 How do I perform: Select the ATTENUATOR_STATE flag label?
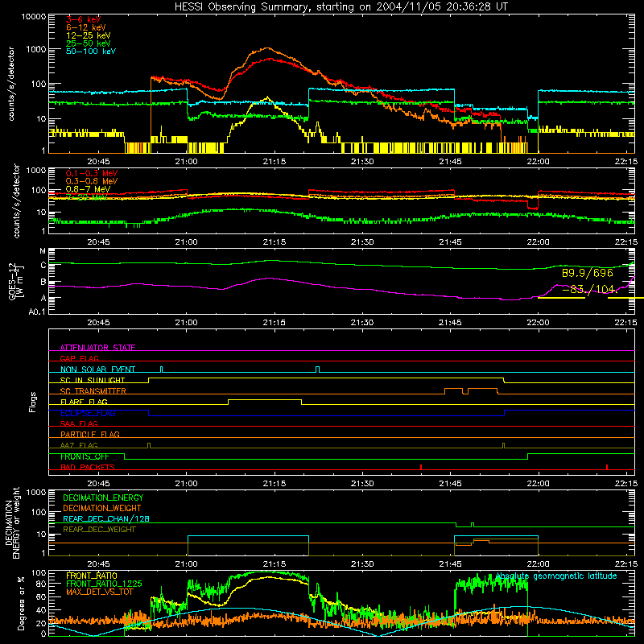[97, 348]
